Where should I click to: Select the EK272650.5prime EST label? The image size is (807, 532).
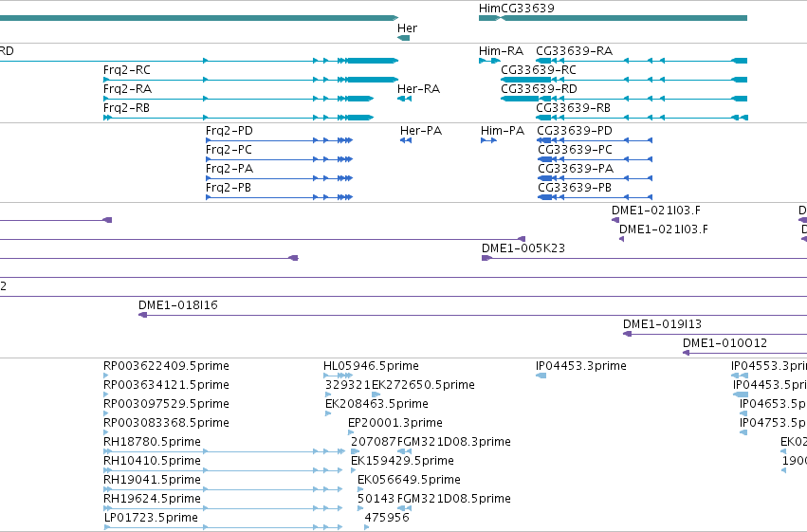tap(423, 385)
